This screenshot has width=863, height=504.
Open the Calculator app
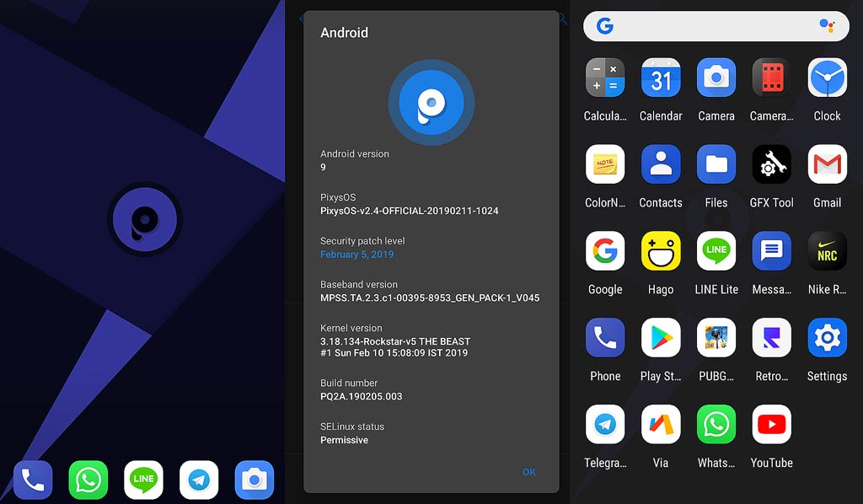click(x=605, y=78)
